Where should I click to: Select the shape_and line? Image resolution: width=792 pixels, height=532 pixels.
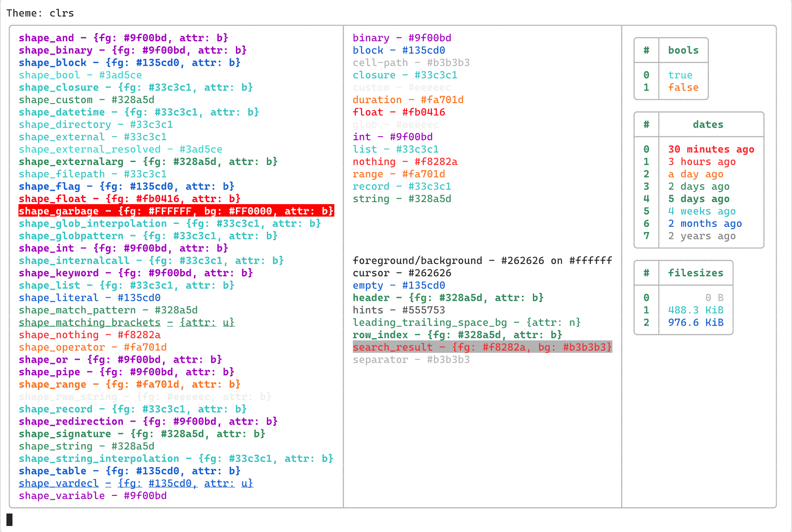123,38
